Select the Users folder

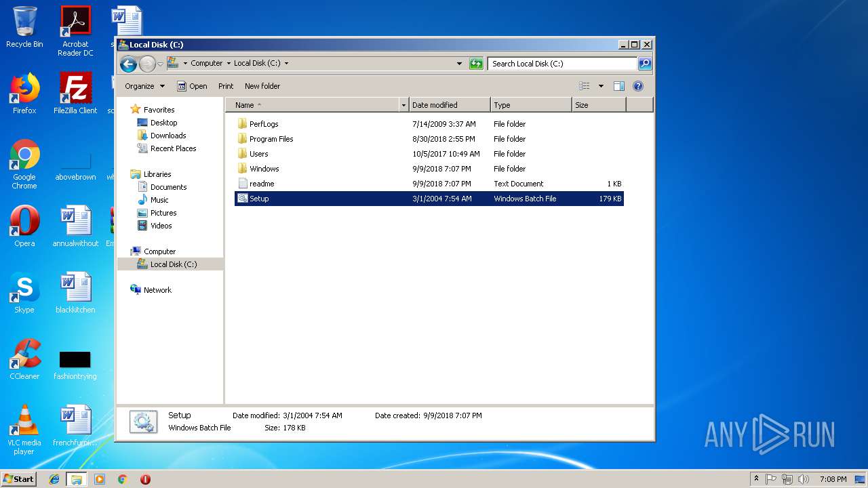429,154
